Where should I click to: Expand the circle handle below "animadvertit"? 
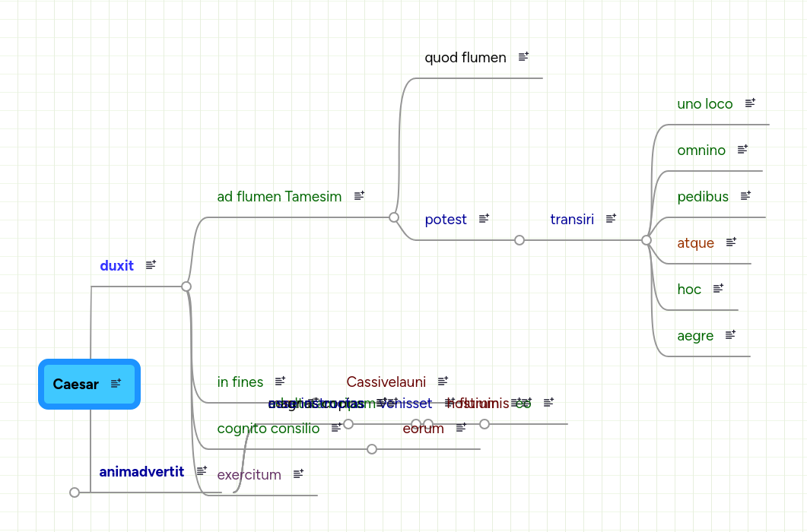click(x=75, y=492)
